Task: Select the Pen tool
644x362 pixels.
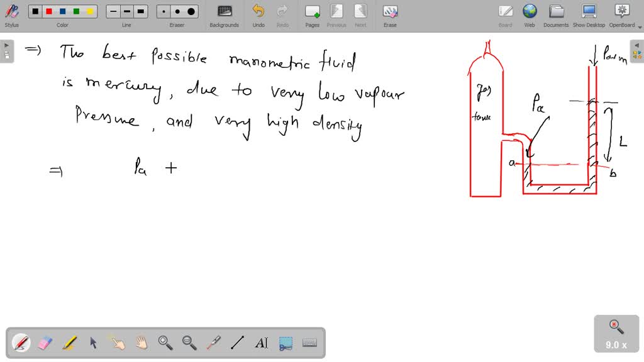Action: 21,343
